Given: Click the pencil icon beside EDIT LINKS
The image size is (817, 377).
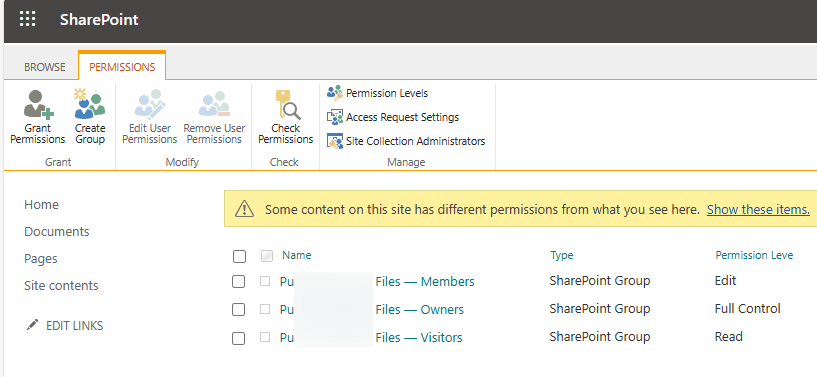Looking at the screenshot, I should (32, 325).
